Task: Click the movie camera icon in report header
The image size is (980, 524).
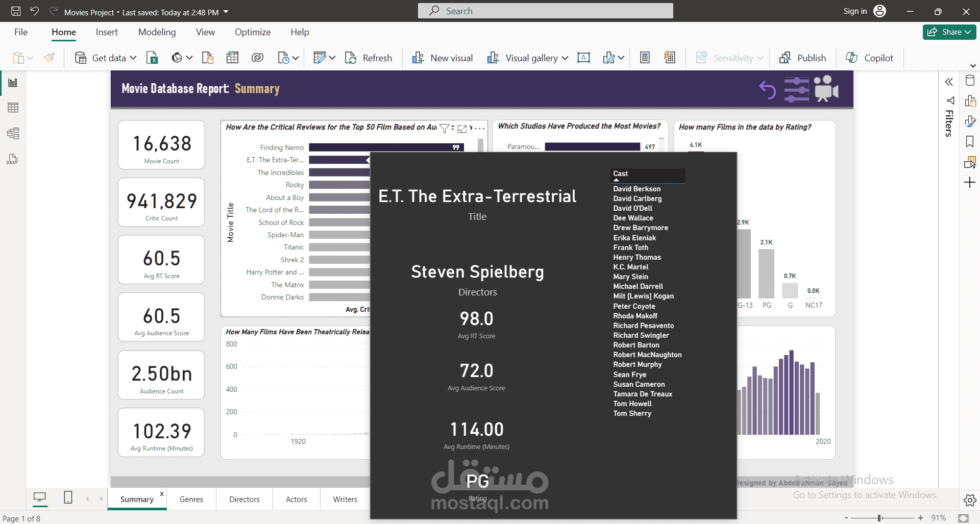Action: [826, 89]
